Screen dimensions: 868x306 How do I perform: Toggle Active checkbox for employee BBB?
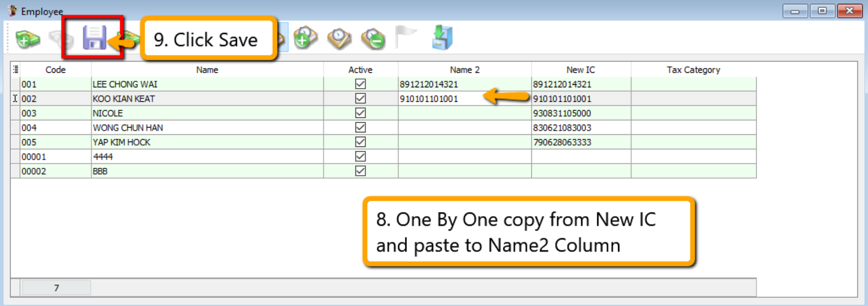click(360, 171)
